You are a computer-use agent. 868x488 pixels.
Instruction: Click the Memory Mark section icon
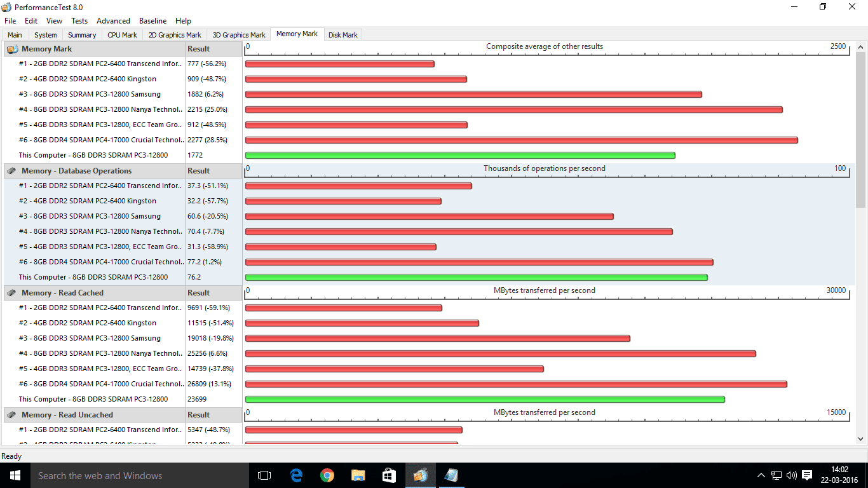pos(12,49)
